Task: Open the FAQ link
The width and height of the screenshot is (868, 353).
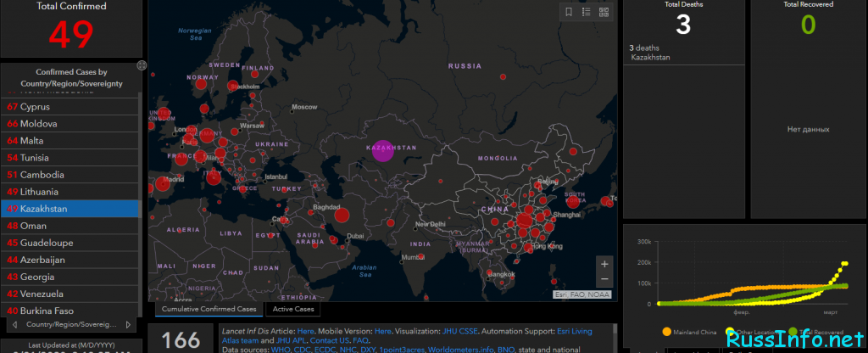Action: tap(361, 340)
